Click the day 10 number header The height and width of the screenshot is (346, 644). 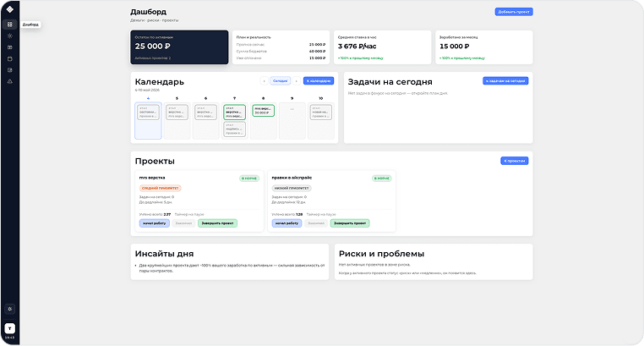pos(321,99)
